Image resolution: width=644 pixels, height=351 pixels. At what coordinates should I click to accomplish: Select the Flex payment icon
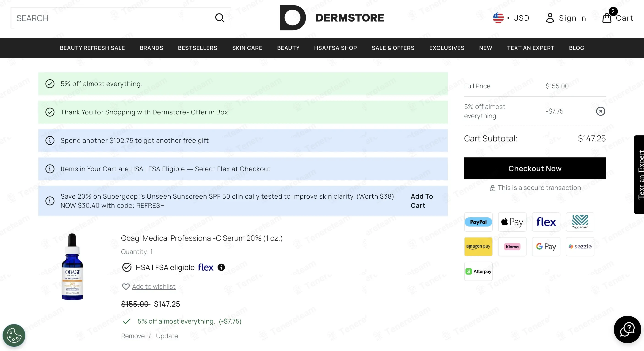(546, 222)
